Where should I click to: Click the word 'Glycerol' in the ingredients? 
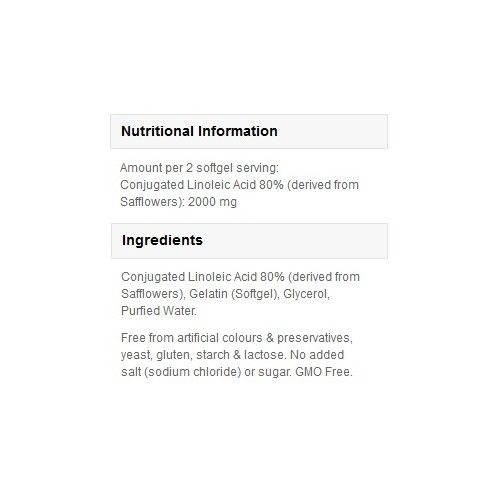pyautogui.click(x=306, y=294)
